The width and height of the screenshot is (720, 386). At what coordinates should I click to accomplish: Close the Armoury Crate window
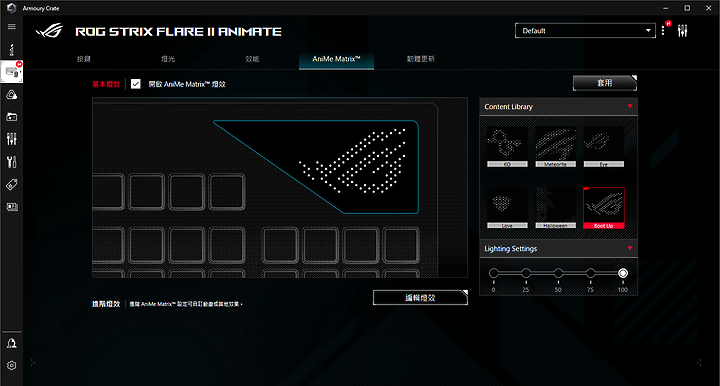[709, 8]
